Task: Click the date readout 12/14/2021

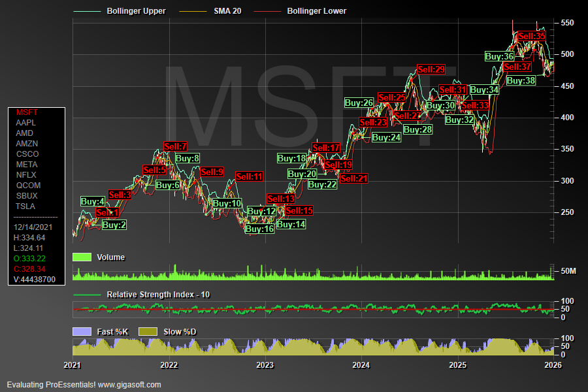Action: point(33,227)
